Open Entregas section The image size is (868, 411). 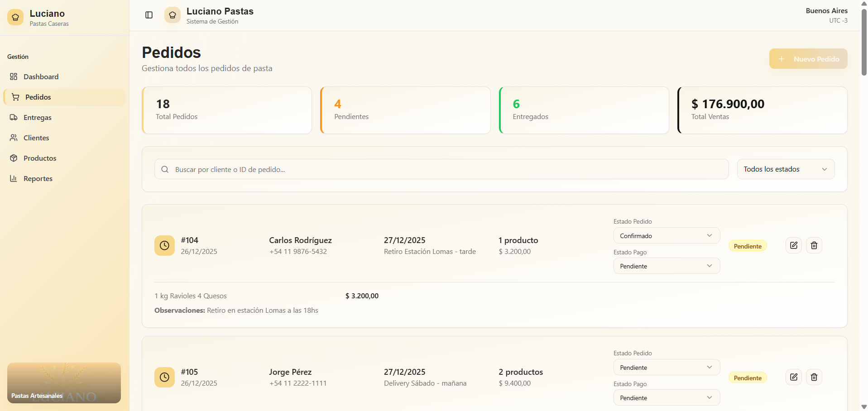64,117
